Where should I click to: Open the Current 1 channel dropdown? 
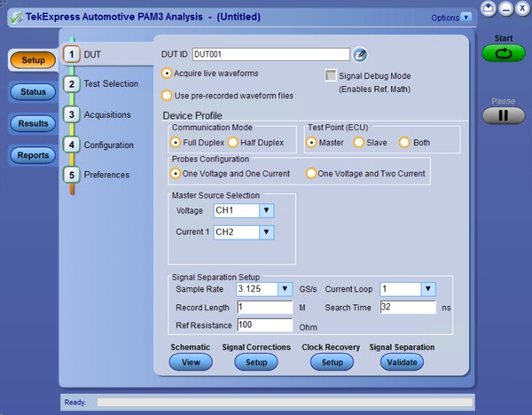click(265, 232)
